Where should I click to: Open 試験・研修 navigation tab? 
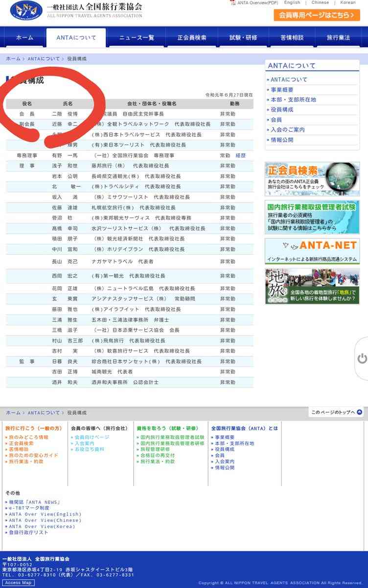(243, 38)
